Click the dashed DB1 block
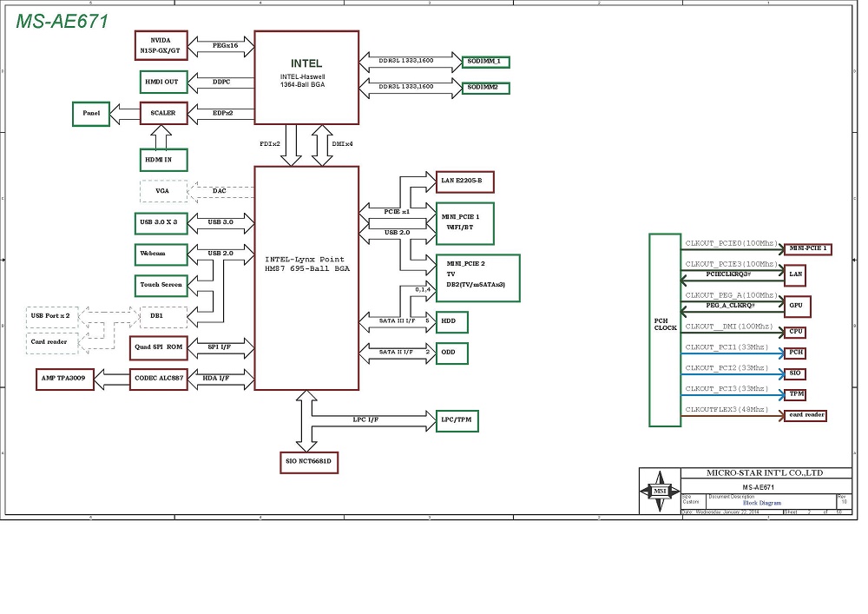Image resolution: width=868 pixels, height=614 pixels. click(x=163, y=317)
